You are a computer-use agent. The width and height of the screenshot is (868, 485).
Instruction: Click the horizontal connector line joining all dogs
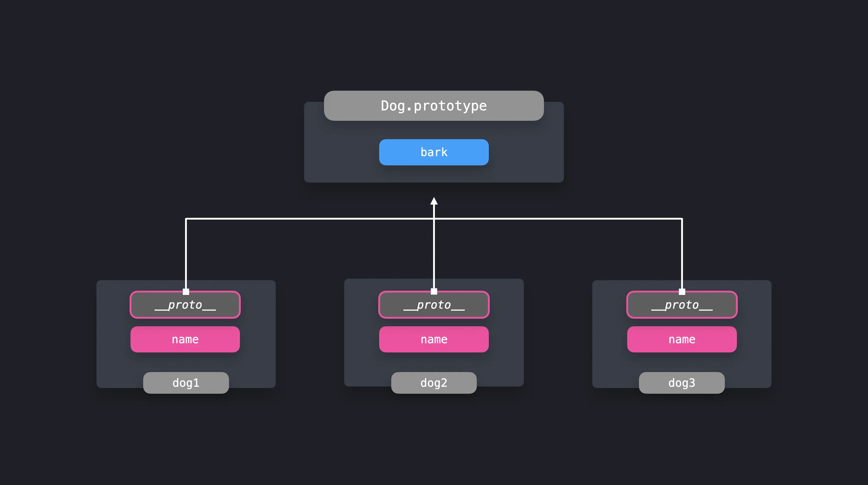click(x=303, y=219)
